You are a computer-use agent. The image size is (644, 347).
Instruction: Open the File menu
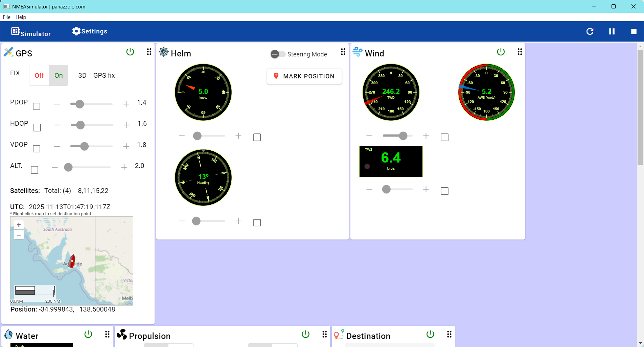point(6,17)
